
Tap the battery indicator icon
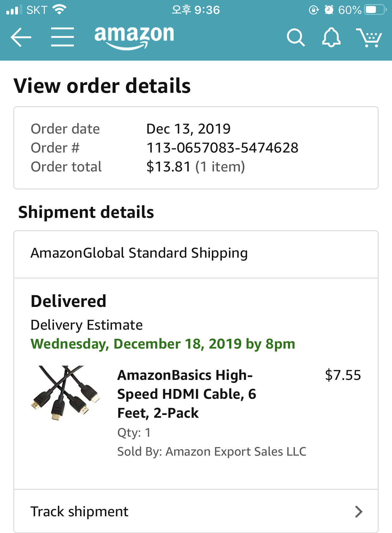point(375,10)
